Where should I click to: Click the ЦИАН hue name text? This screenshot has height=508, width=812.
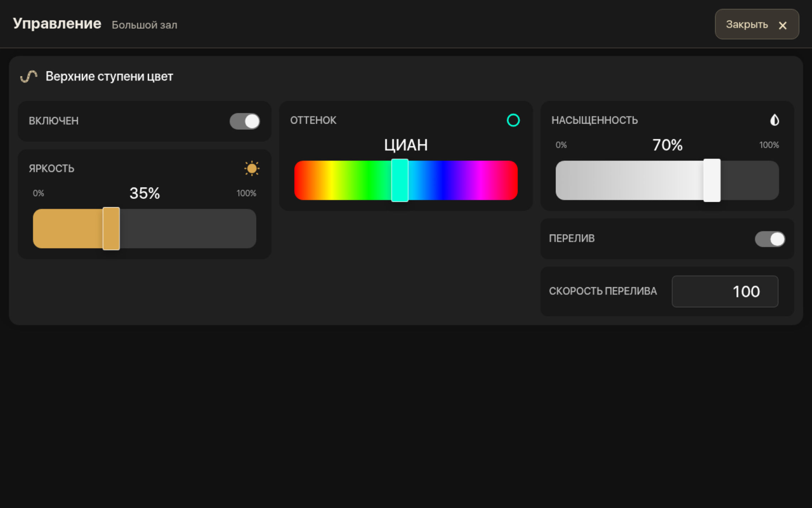[x=406, y=145]
